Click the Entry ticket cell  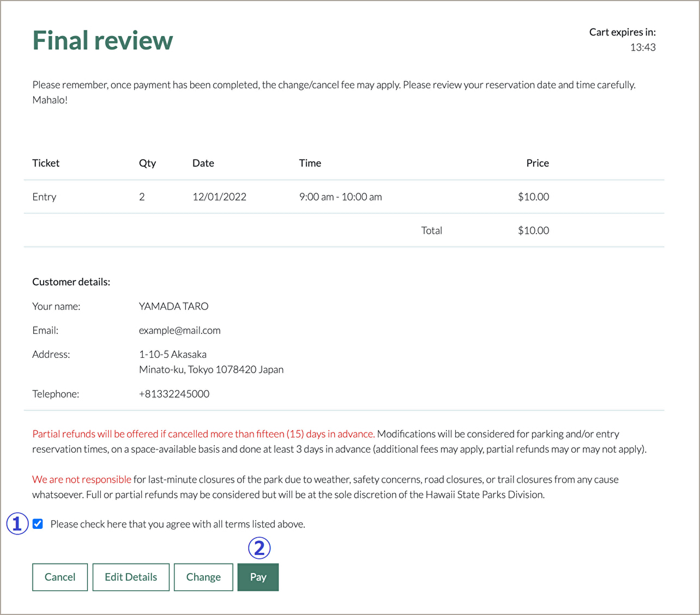(x=44, y=197)
